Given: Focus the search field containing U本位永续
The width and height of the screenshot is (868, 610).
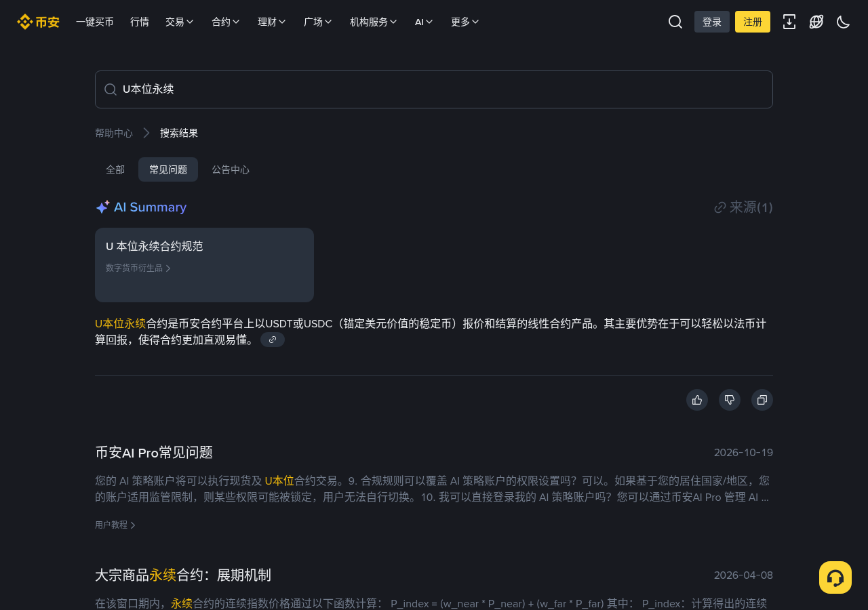Looking at the screenshot, I should [x=434, y=89].
